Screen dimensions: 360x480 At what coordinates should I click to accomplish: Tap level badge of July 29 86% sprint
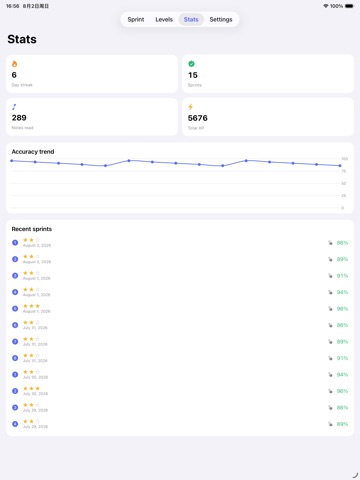pos(15,408)
